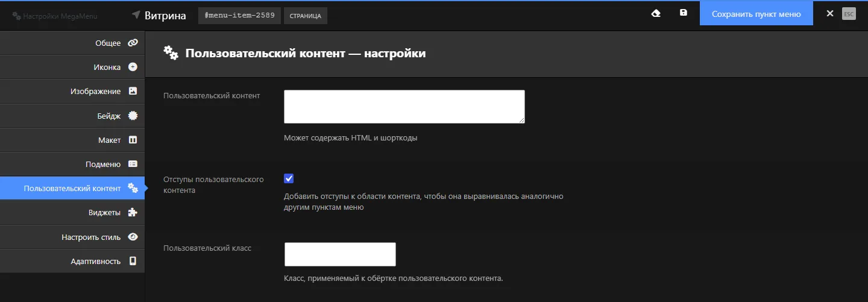Click the eye icon next to Настроить стиль
868x302 pixels.
133,237
